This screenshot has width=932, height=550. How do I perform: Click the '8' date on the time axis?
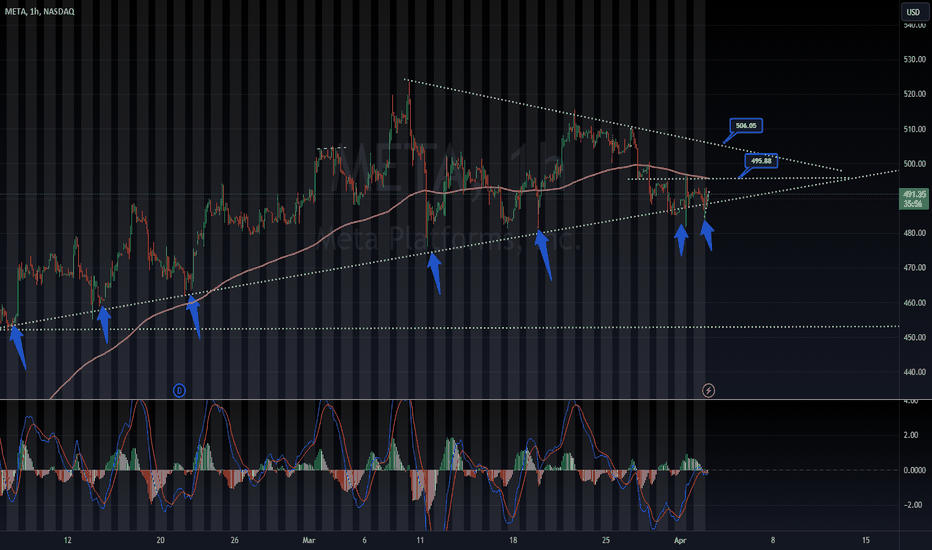point(773,540)
